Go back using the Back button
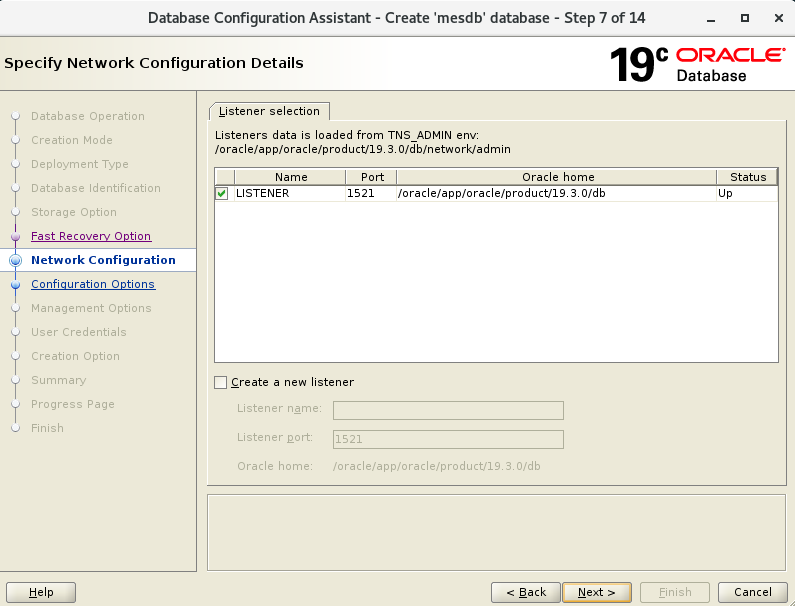 tap(526, 592)
